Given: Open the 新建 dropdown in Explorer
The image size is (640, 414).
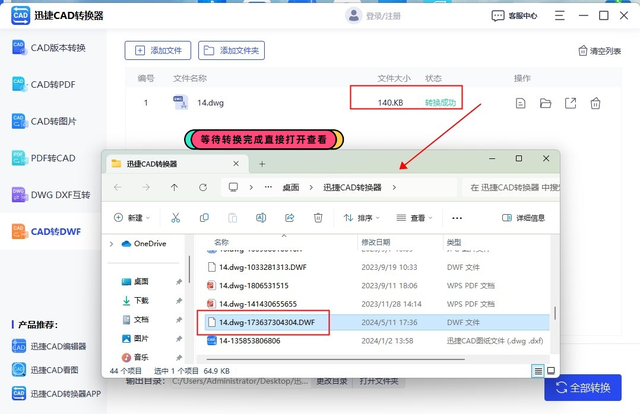Looking at the screenshot, I should click(132, 218).
